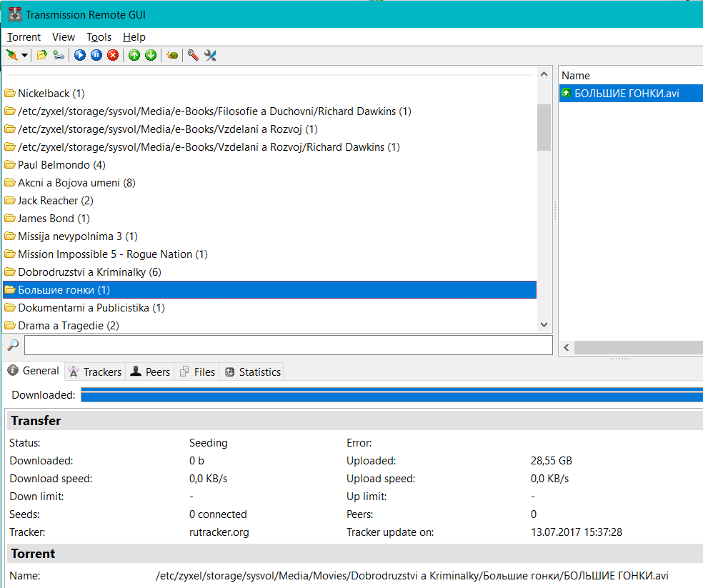Pause the torrent with the blue pause icon
This screenshot has height=588, width=703.
pos(96,55)
